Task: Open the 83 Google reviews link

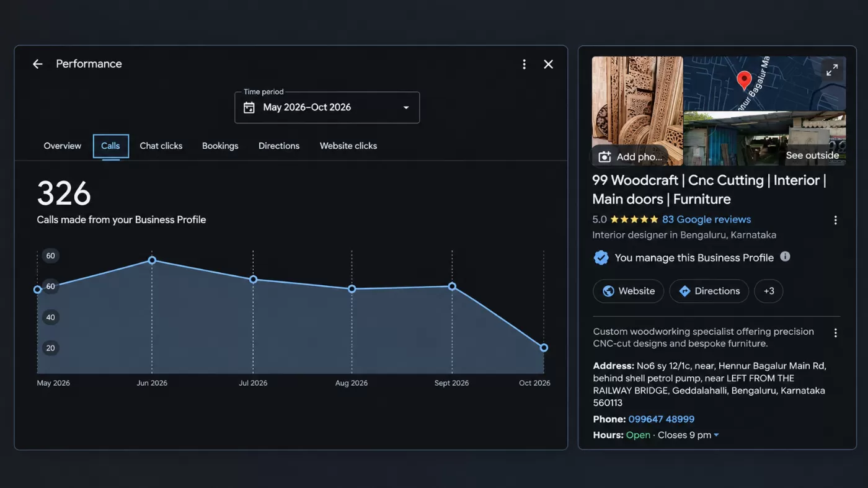Action: coord(706,220)
